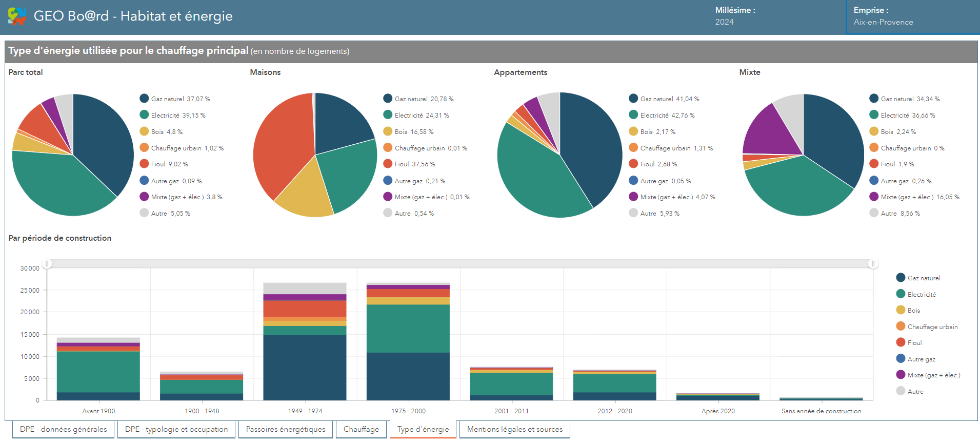Click the '1900 - 1948' axis label

tap(202, 411)
